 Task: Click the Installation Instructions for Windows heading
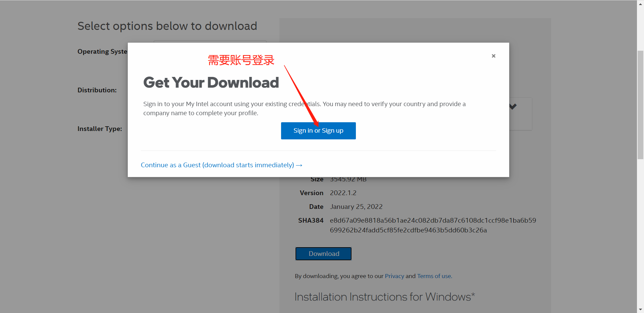point(385,297)
